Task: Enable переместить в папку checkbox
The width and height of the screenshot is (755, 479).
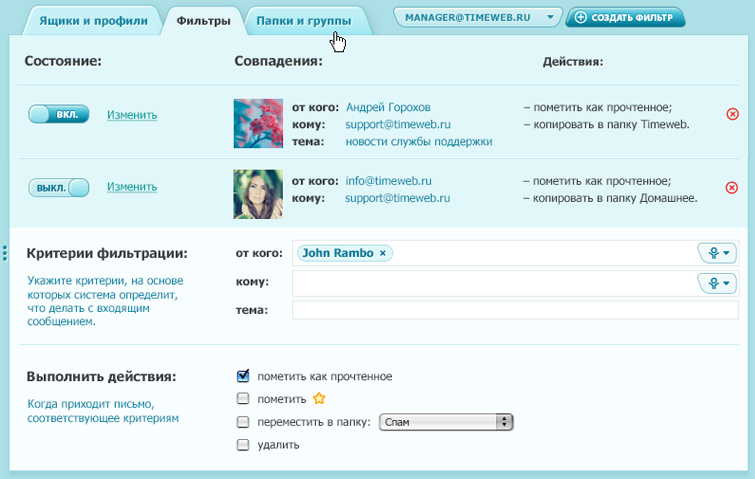Action: [243, 422]
